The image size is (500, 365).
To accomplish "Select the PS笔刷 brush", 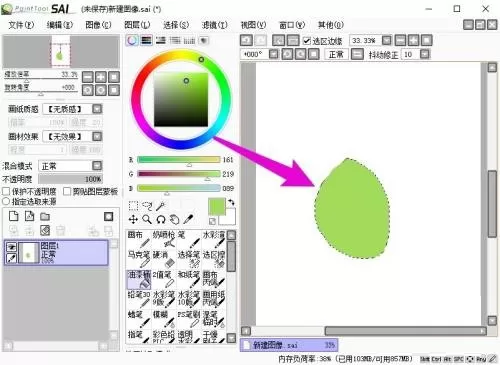I will [x=189, y=319].
